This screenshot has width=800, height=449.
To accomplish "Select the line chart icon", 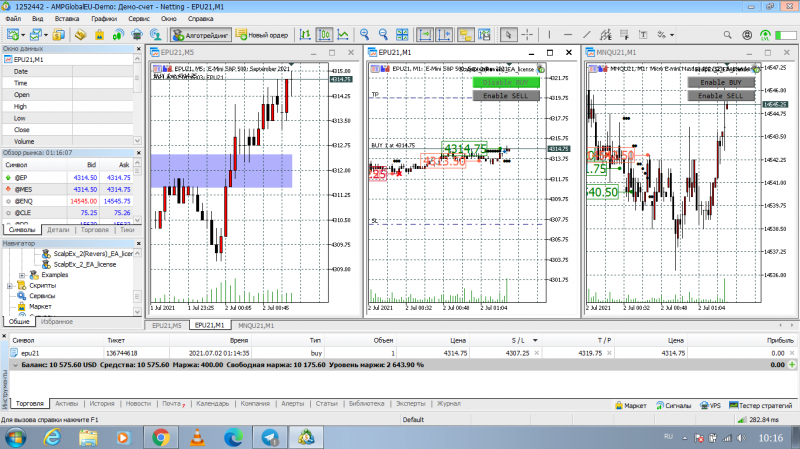I will [343, 35].
